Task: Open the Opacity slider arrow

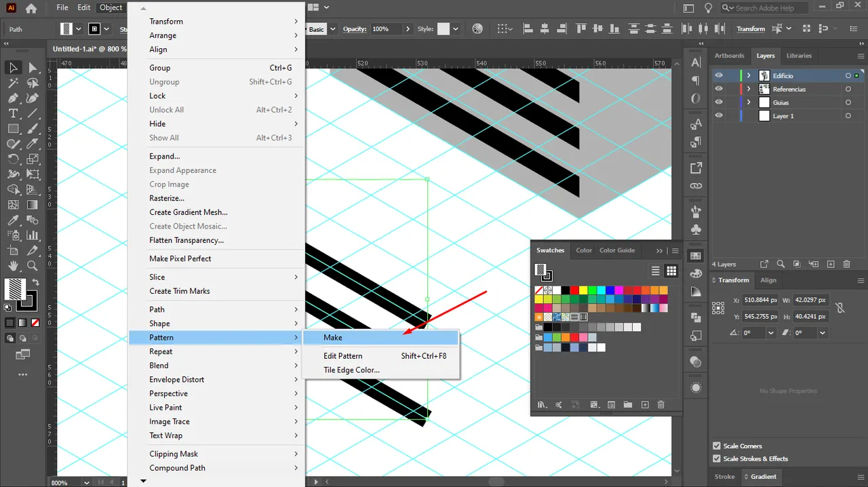Action: (x=408, y=29)
